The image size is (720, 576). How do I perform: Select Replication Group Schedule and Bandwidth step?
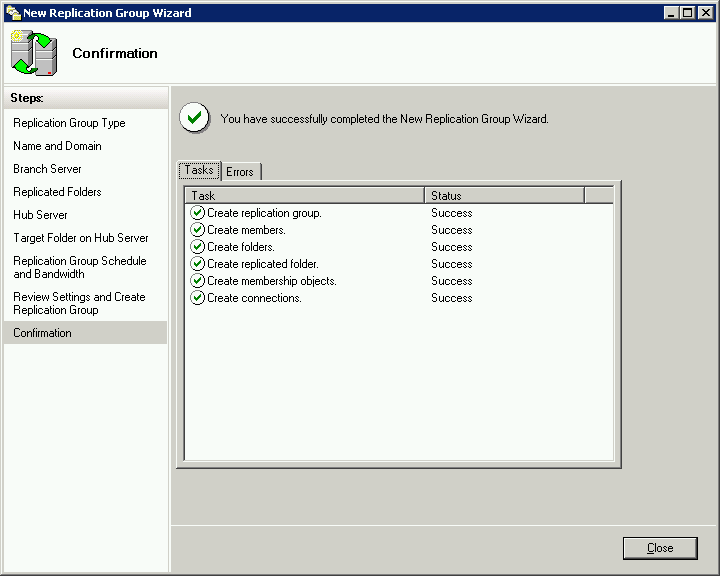click(79, 267)
